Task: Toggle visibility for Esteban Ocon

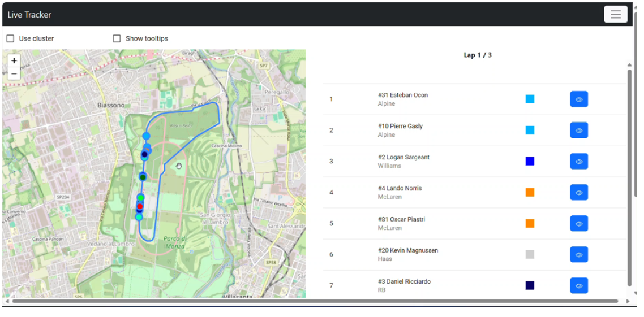Action: tap(578, 99)
